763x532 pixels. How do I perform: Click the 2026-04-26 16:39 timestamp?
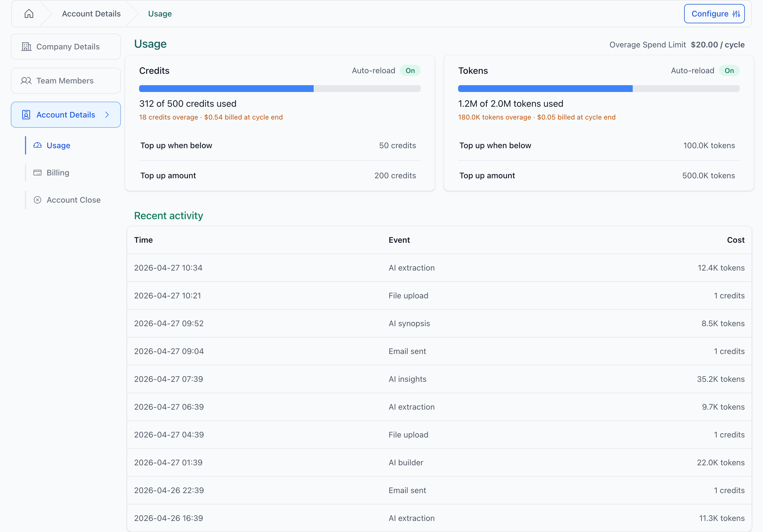click(x=169, y=518)
